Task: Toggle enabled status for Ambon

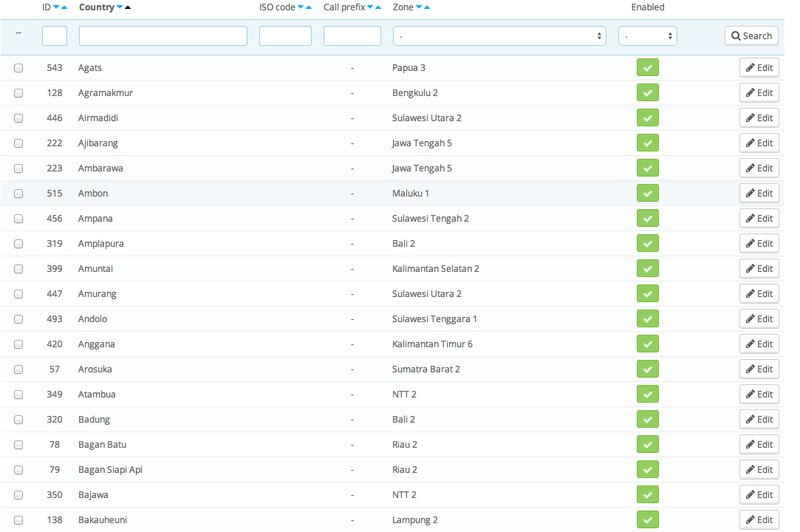Action: [x=647, y=193]
